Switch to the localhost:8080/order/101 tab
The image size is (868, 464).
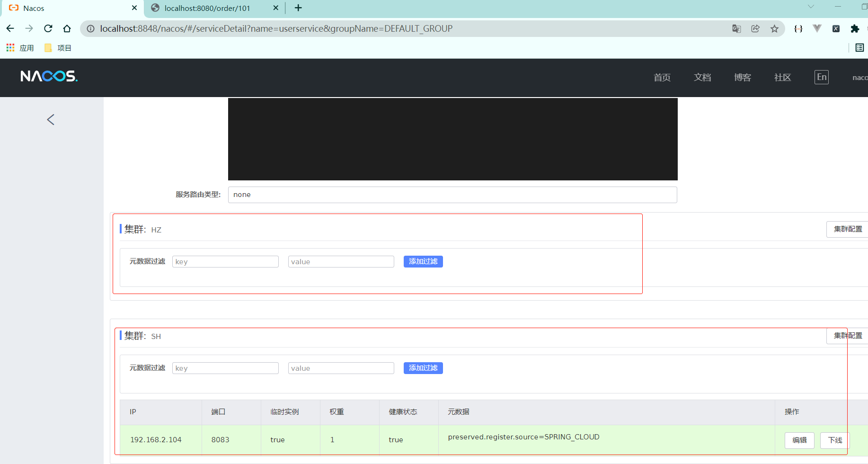click(x=214, y=8)
